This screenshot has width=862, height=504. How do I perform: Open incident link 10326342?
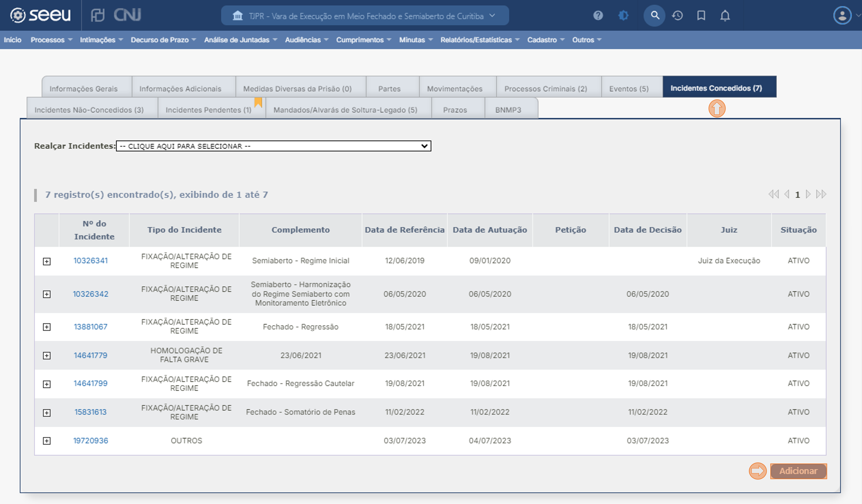pos(91,294)
